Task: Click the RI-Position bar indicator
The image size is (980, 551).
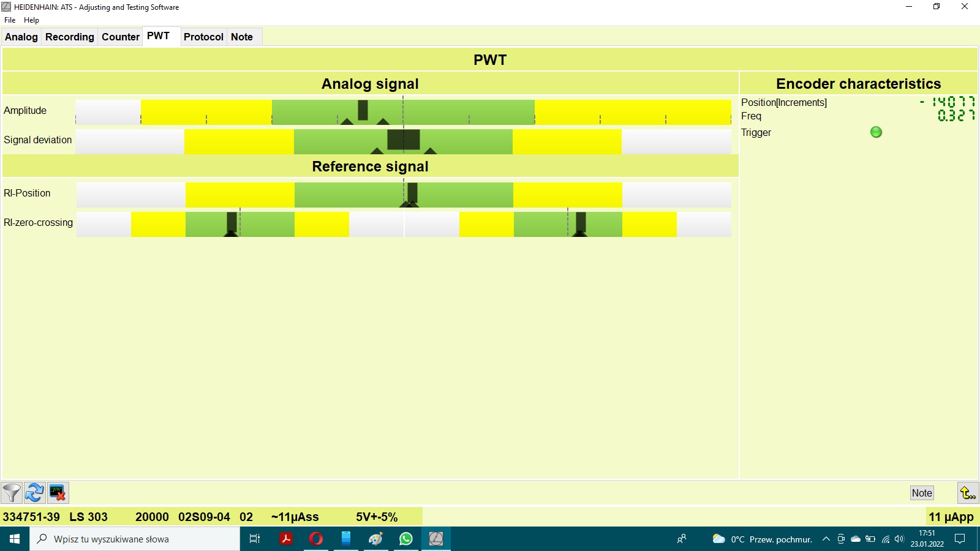Action: point(412,192)
